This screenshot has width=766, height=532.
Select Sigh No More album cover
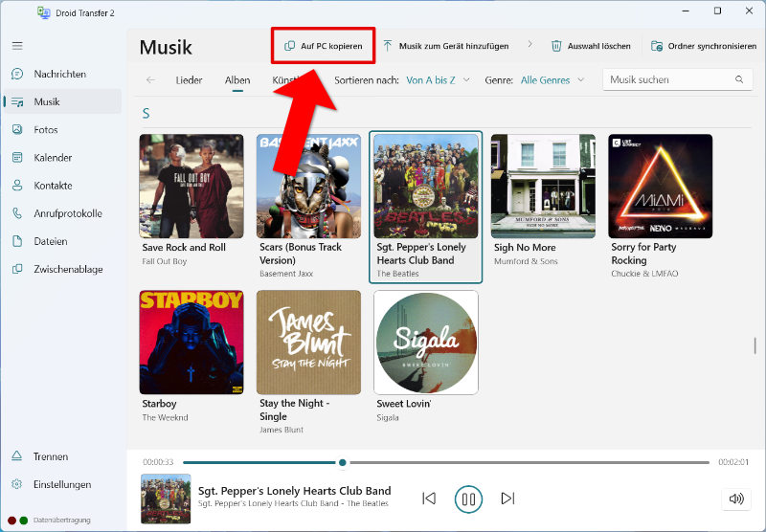(x=543, y=186)
